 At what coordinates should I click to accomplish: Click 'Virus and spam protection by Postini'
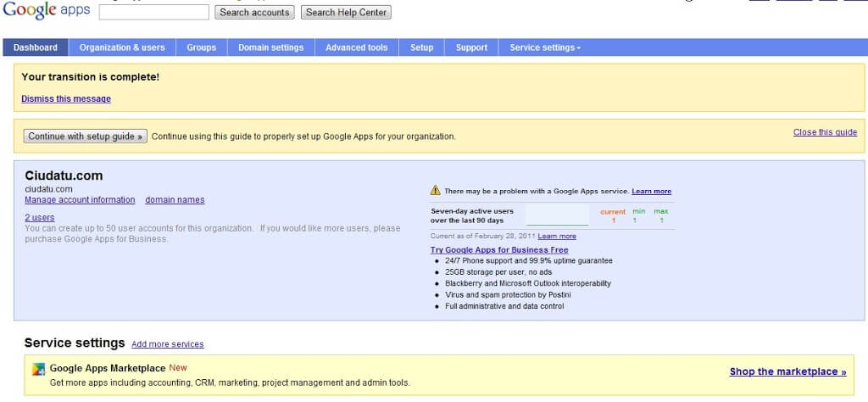[x=508, y=295]
